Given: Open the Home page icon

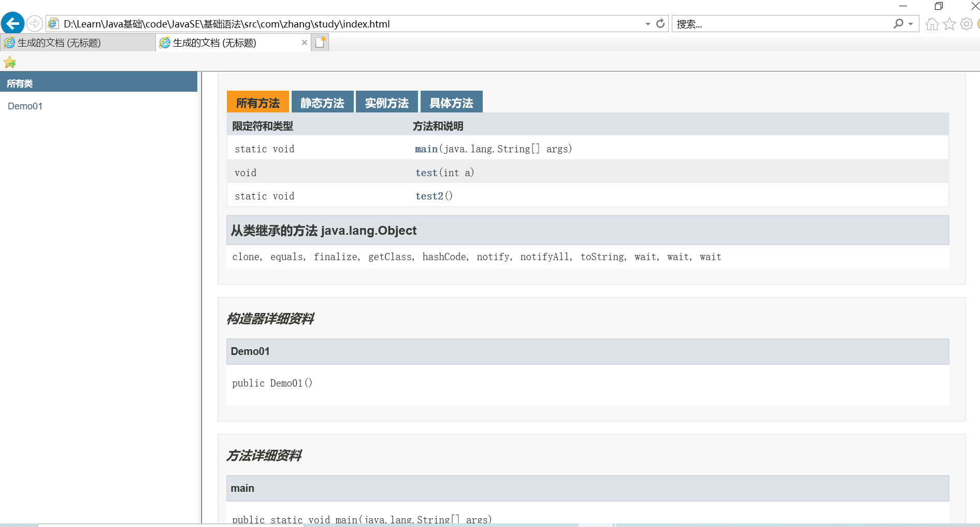Looking at the screenshot, I should click(932, 24).
